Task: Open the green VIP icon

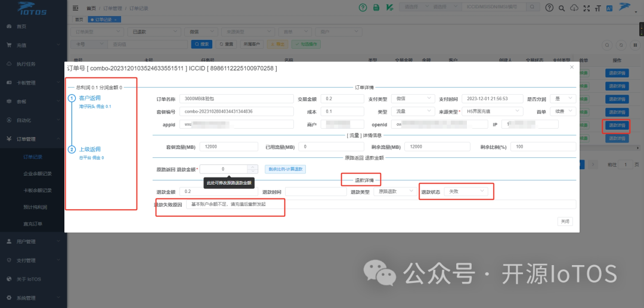Action: click(389, 7)
